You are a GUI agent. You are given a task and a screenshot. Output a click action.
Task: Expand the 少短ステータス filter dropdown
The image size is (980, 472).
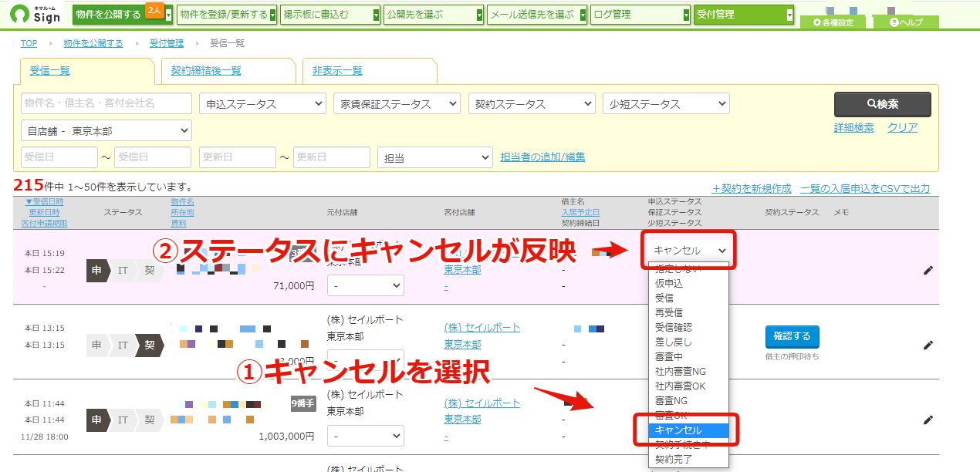tap(666, 104)
